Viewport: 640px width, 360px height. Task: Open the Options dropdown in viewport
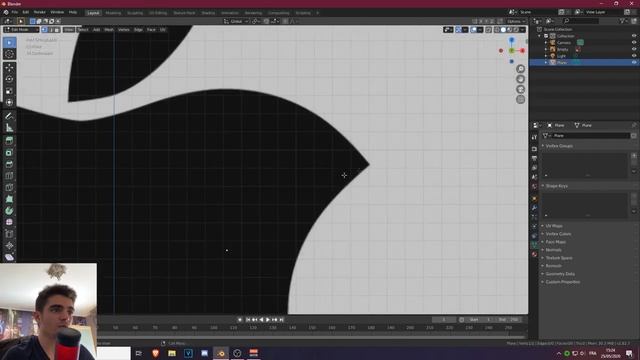(516, 21)
